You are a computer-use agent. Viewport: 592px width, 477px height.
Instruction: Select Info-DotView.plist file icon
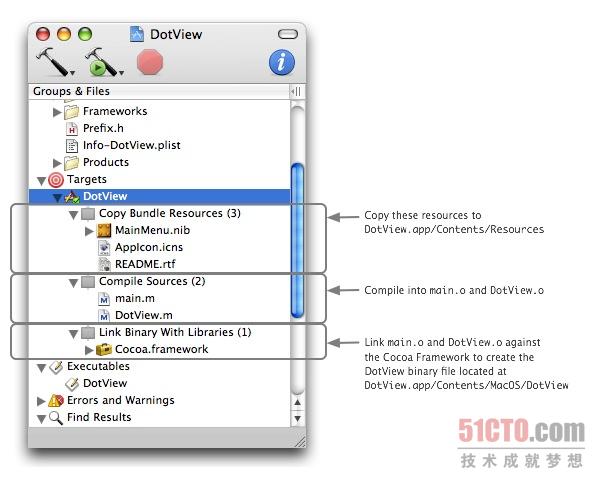pyautogui.click(x=72, y=146)
